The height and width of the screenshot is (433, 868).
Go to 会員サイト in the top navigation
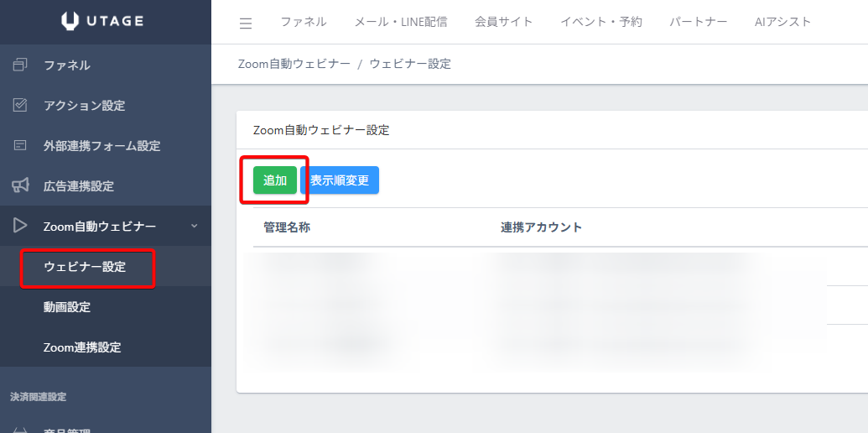503,22
